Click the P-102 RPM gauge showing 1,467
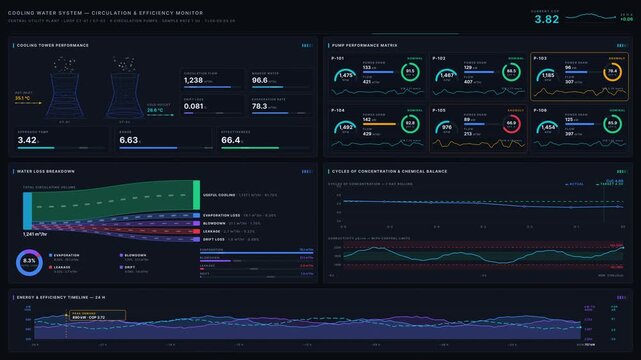 446,76
